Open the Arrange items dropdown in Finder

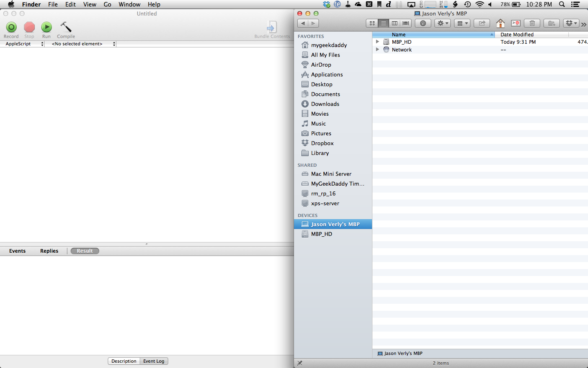pos(462,23)
